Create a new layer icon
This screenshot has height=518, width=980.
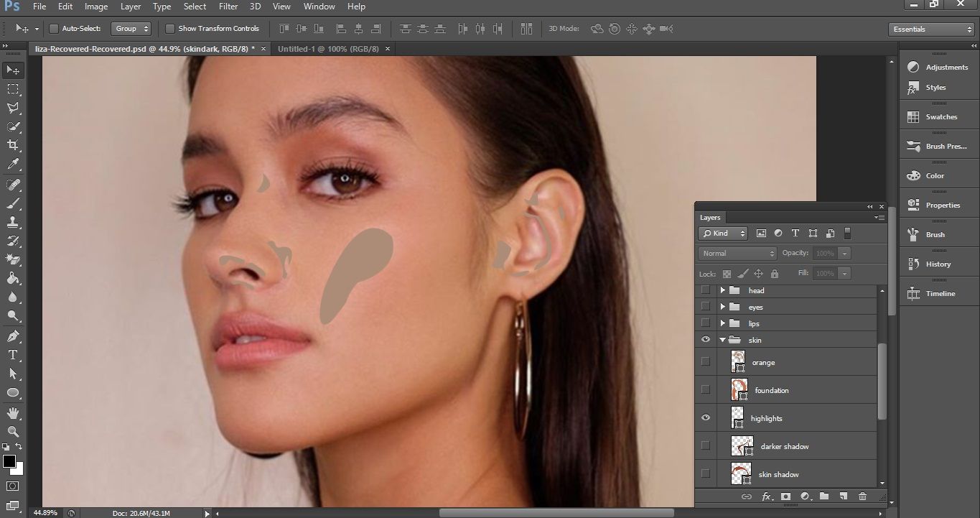tap(844, 496)
